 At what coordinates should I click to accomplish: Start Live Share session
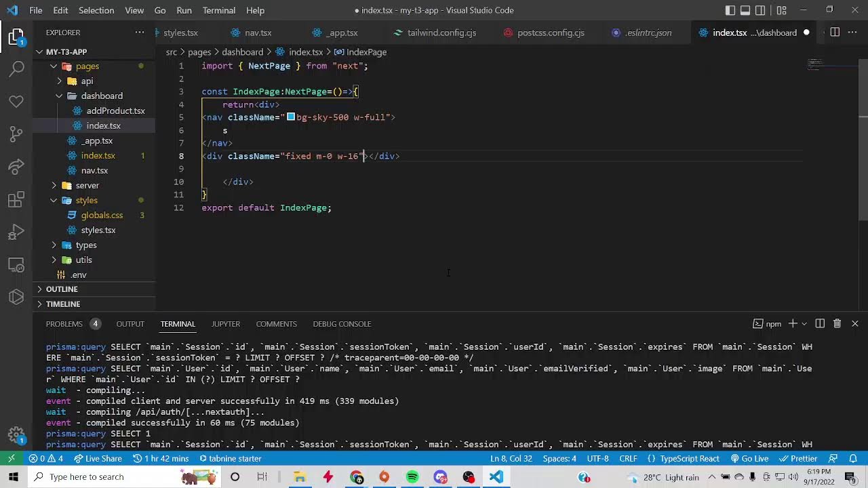pos(98,458)
